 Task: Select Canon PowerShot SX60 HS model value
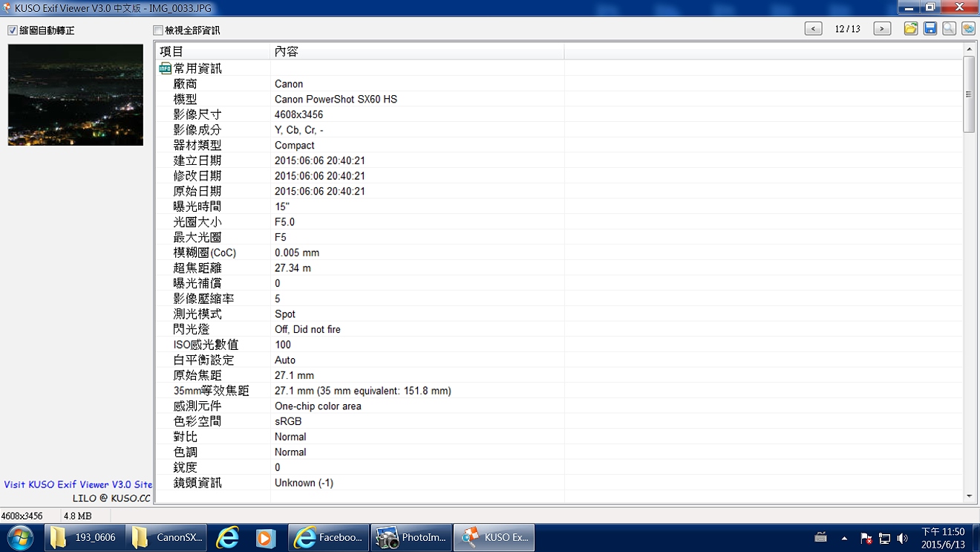pyautogui.click(x=336, y=100)
